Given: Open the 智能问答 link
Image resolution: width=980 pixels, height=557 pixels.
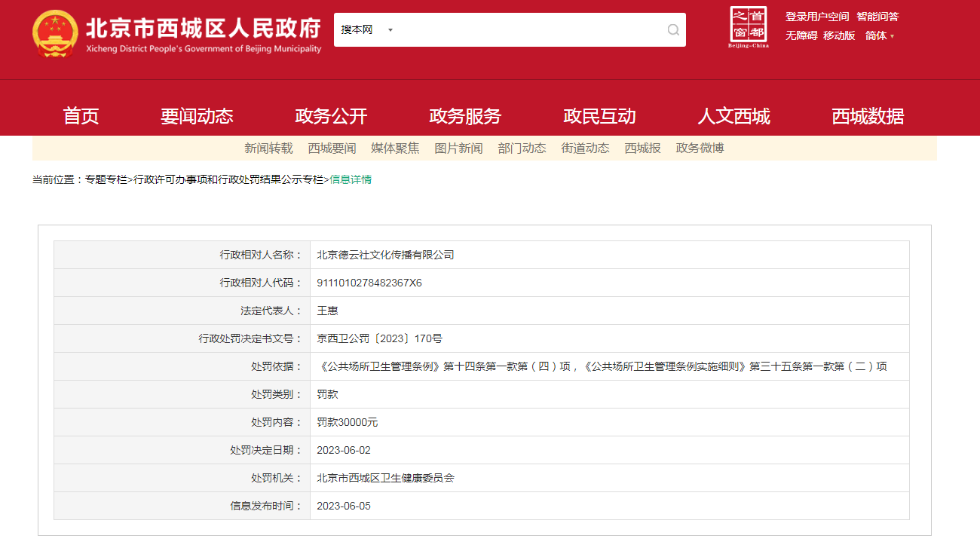Looking at the screenshot, I should click(x=877, y=17).
